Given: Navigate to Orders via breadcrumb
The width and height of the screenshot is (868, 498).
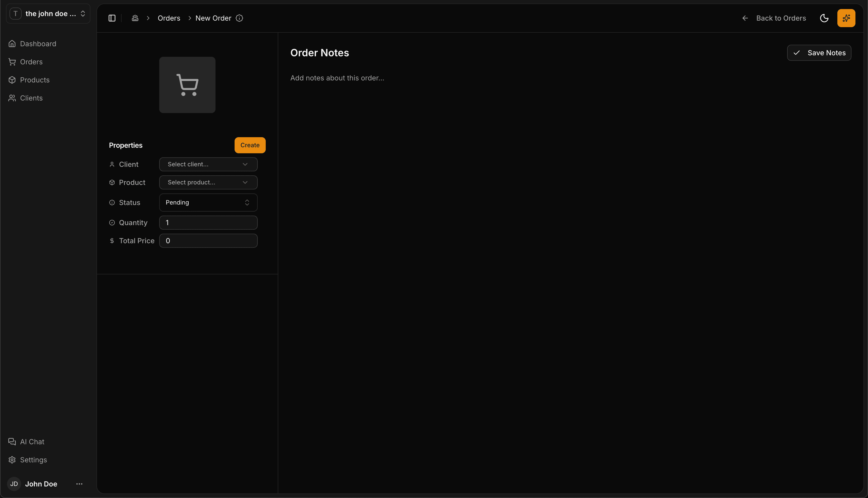Looking at the screenshot, I should point(169,18).
